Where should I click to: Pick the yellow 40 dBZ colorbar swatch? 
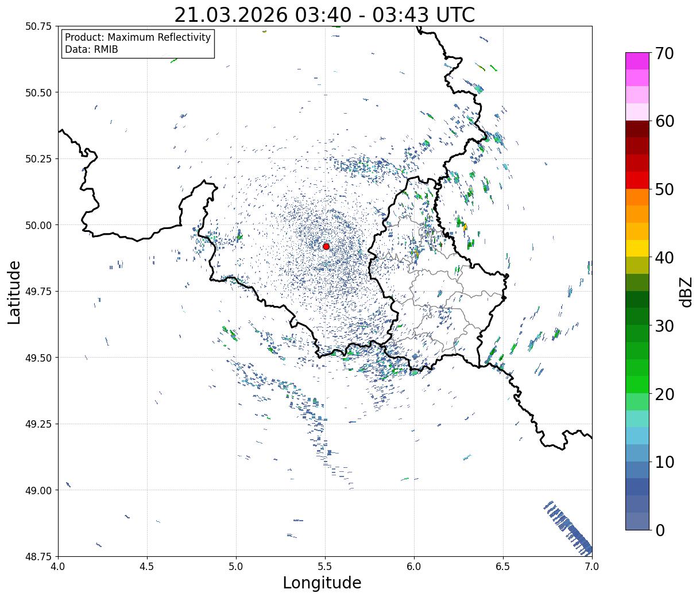[x=637, y=248]
